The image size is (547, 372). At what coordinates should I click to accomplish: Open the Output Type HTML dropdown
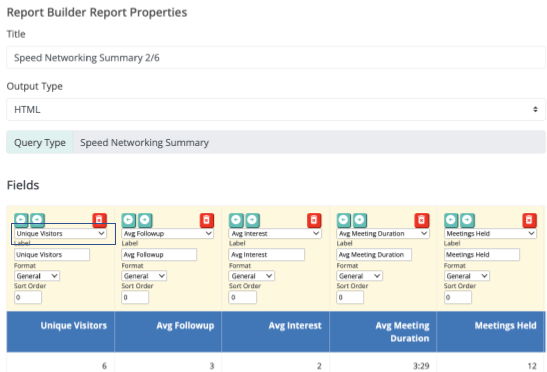pyautogui.click(x=276, y=110)
